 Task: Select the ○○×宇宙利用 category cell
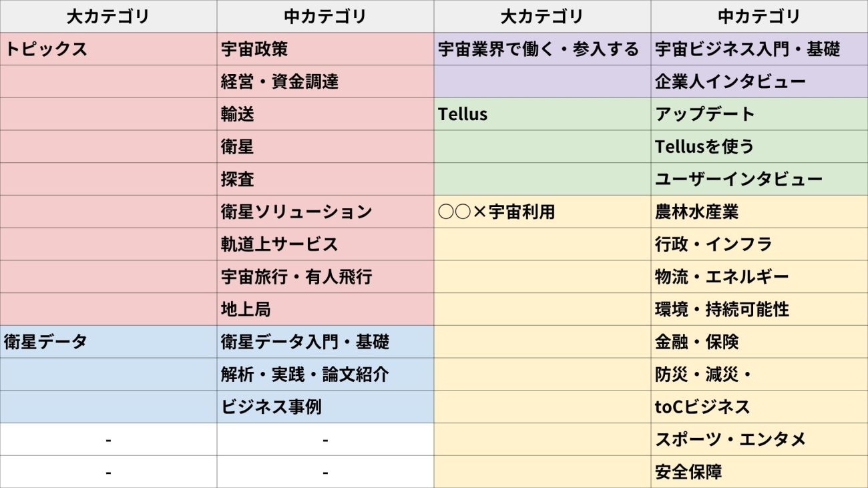tap(542, 212)
